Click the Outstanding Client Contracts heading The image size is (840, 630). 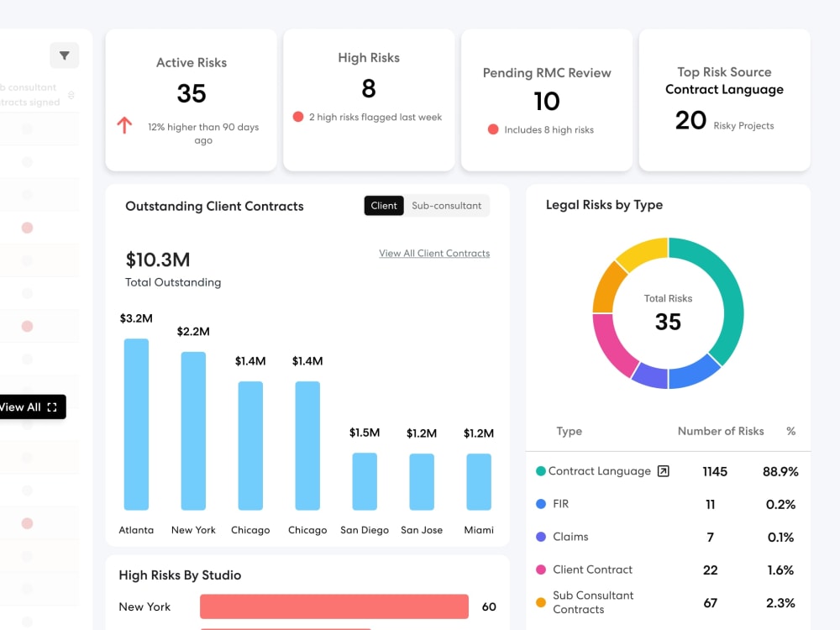[x=214, y=207]
